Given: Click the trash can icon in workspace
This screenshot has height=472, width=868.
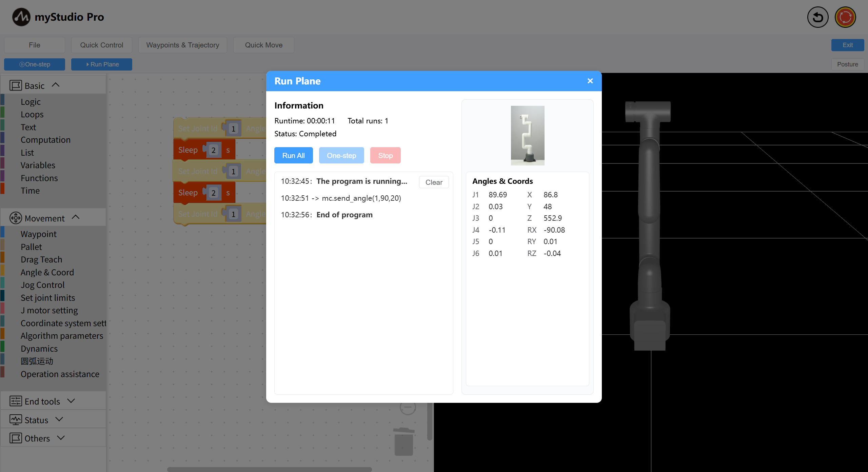Looking at the screenshot, I should pyautogui.click(x=403, y=441).
